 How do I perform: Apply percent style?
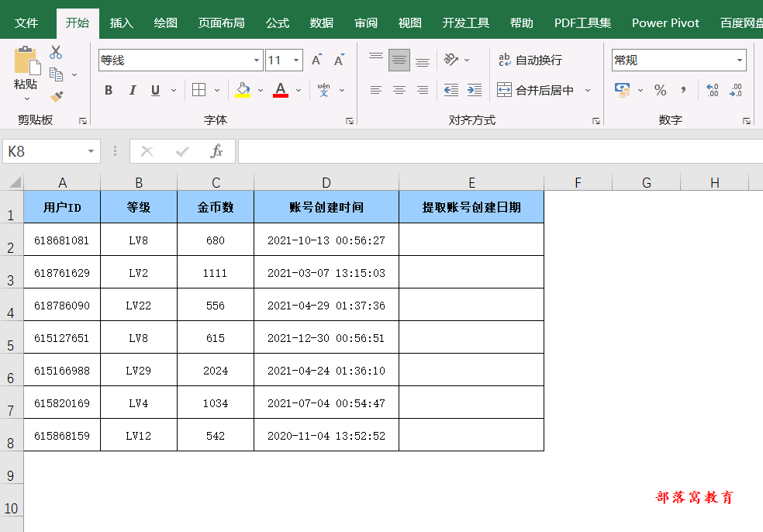(661, 90)
